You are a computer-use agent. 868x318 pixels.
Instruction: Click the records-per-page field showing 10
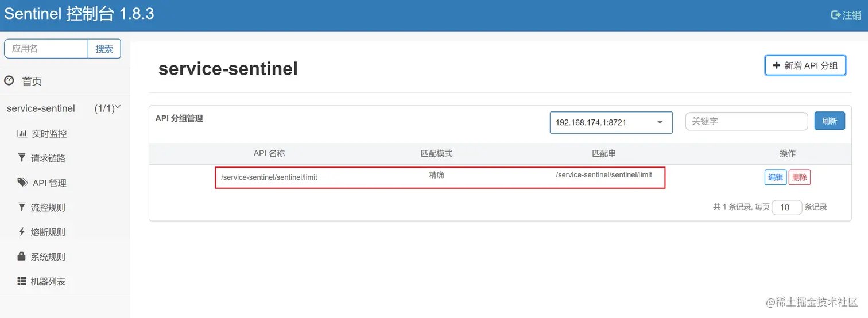(786, 207)
